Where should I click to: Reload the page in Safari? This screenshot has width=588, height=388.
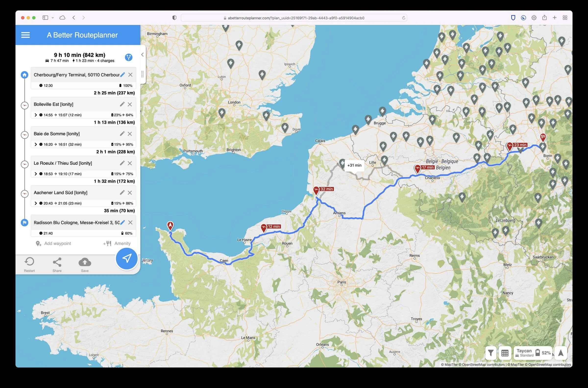tap(403, 18)
